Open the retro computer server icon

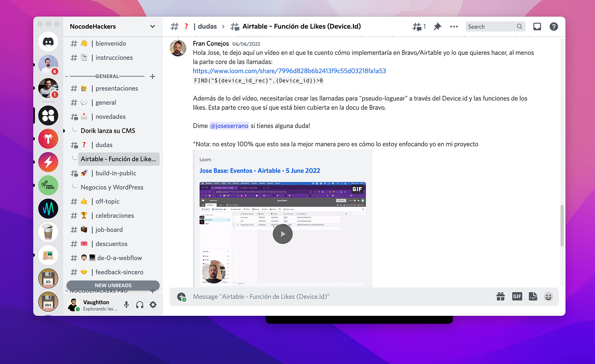(x=48, y=255)
